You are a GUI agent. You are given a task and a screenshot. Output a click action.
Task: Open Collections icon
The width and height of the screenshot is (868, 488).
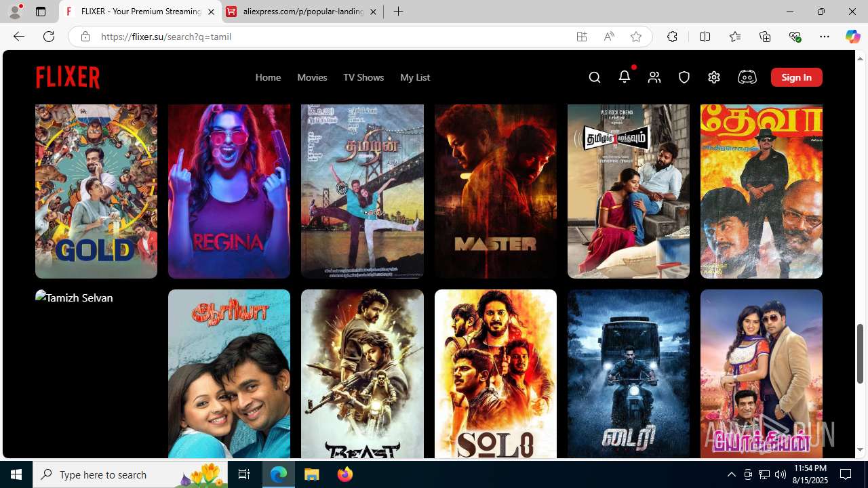click(765, 37)
